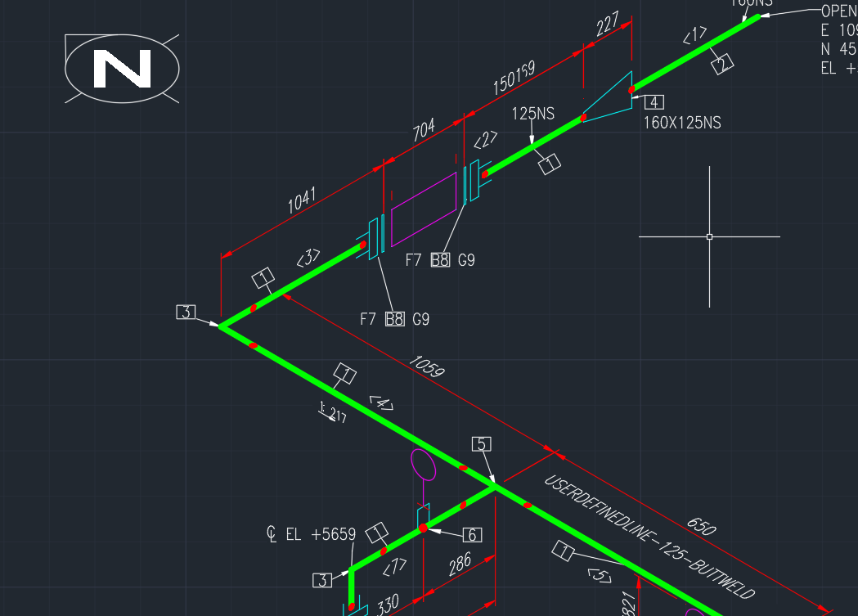Viewport: 858px width, 616px height.
Task: Select the boxed 3 beside 1041 pipe bend
Action: click(x=186, y=312)
